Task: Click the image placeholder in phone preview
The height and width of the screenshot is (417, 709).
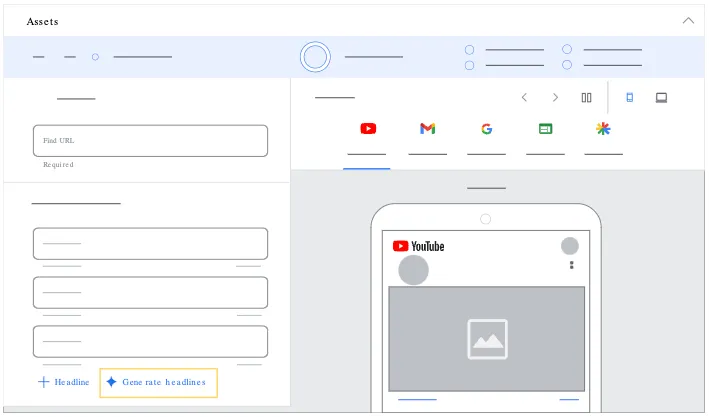Action: pos(487,339)
